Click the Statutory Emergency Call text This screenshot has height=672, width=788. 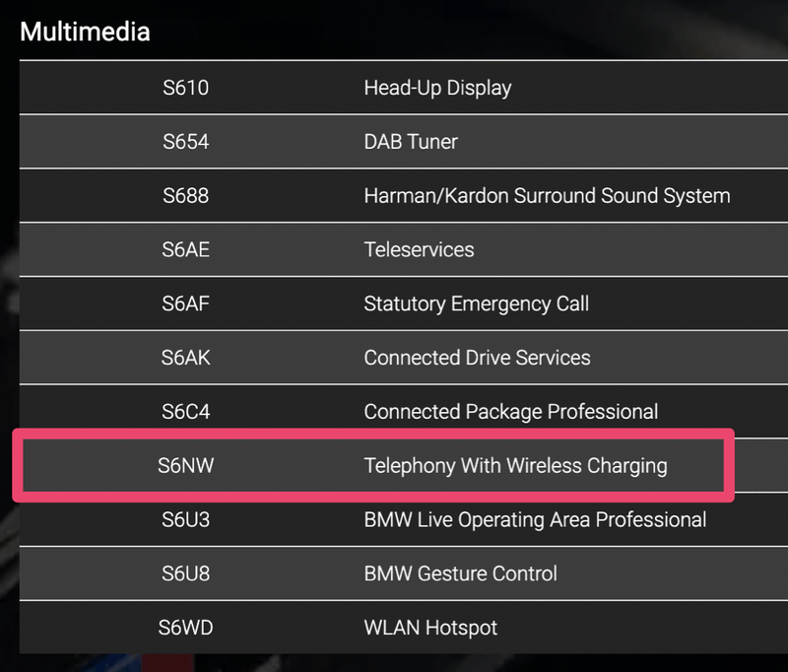point(476,303)
